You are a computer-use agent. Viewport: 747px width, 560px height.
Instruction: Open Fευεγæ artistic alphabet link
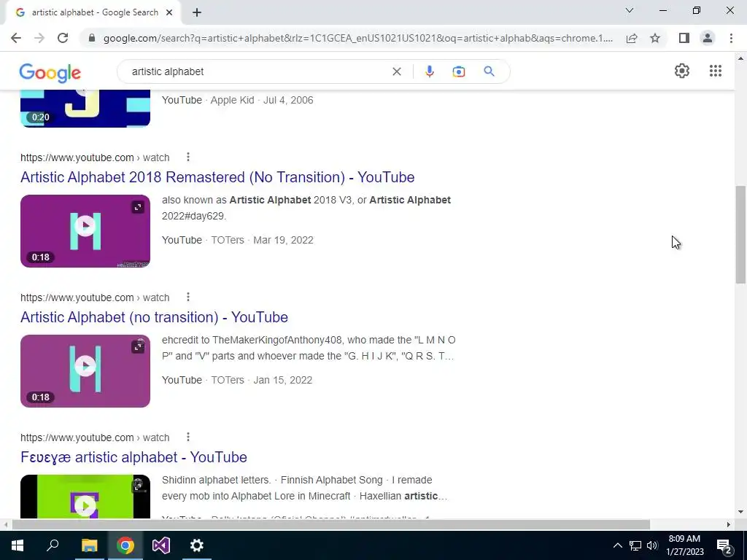click(x=133, y=457)
